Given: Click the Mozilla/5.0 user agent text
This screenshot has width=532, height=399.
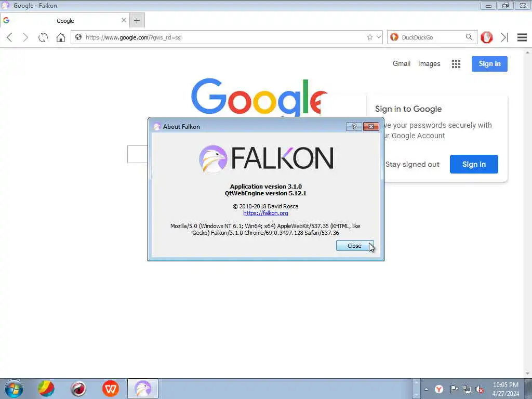Looking at the screenshot, I should 265,229.
